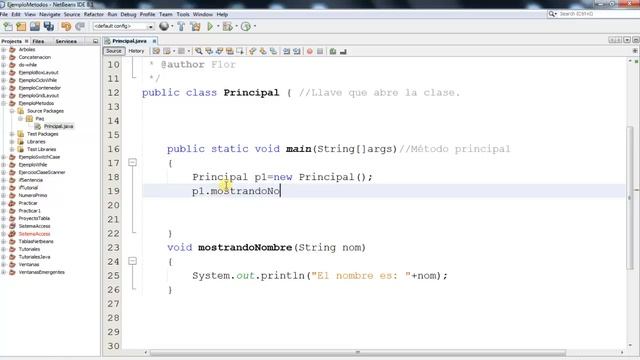The width and height of the screenshot is (640, 360).
Task: Switch to the Files tab
Action: pyautogui.click(x=38, y=41)
